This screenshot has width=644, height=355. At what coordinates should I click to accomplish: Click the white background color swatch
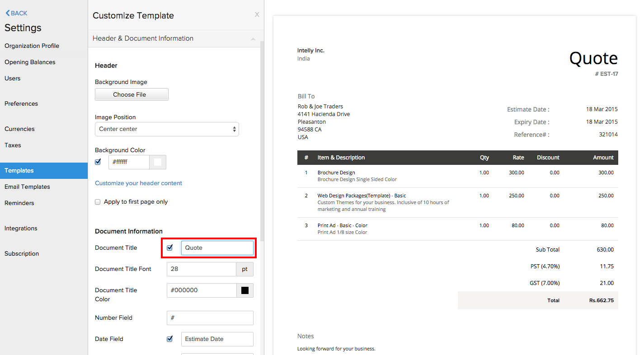click(x=158, y=162)
